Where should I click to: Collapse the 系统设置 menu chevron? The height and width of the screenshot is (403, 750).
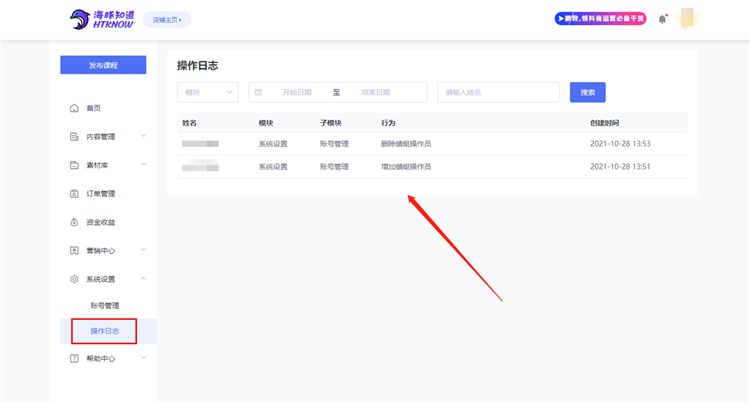[x=143, y=279]
